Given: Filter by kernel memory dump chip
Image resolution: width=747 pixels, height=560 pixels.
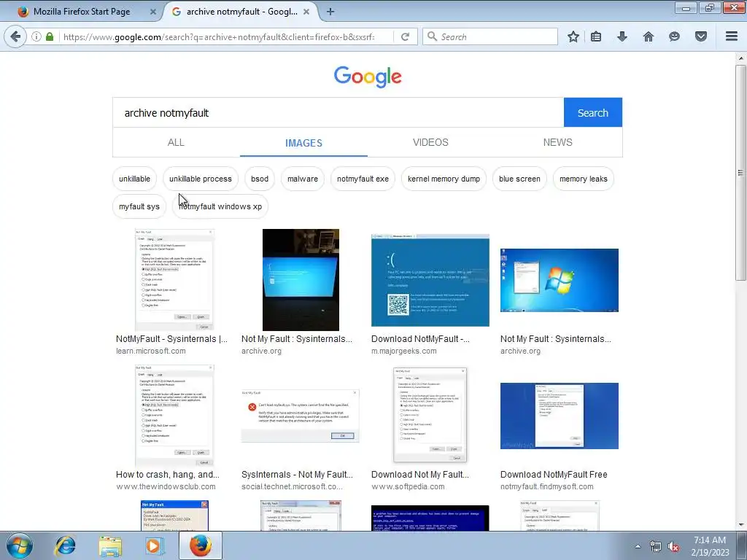Looking at the screenshot, I should tap(444, 179).
